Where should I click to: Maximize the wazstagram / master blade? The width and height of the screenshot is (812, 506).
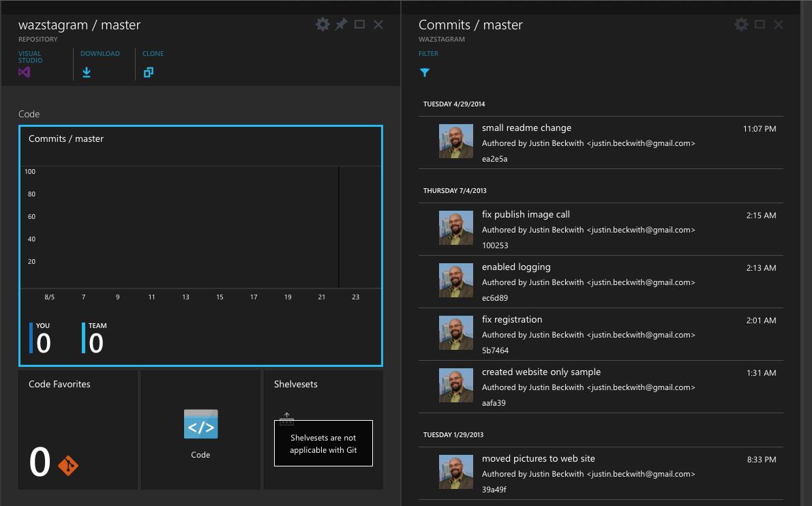point(359,25)
